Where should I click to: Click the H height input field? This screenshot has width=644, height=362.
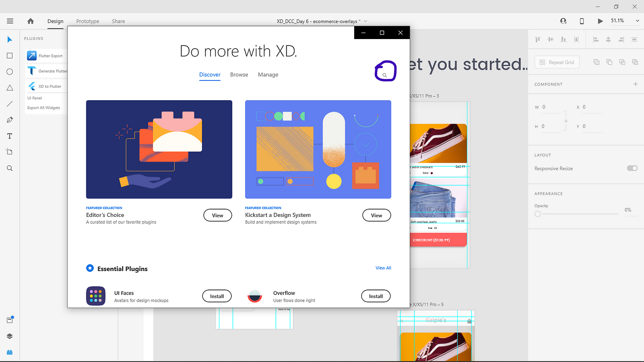(x=551, y=126)
